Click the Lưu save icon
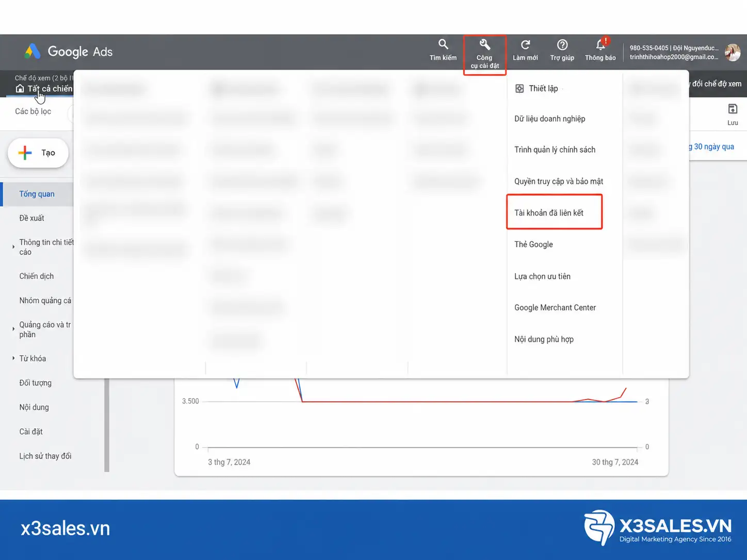This screenshot has height=560, width=747. pos(733,114)
